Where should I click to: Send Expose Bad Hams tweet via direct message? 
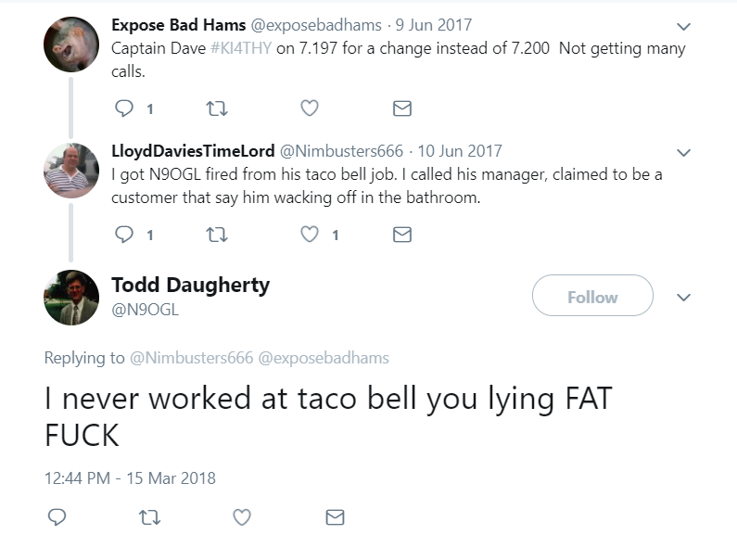click(x=402, y=108)
